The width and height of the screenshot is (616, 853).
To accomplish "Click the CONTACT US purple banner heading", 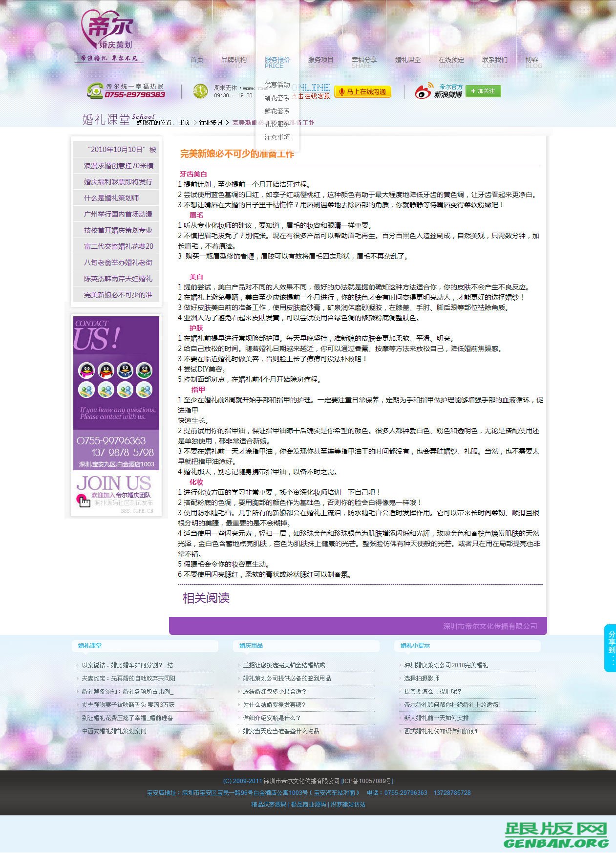I will (98, 335).
